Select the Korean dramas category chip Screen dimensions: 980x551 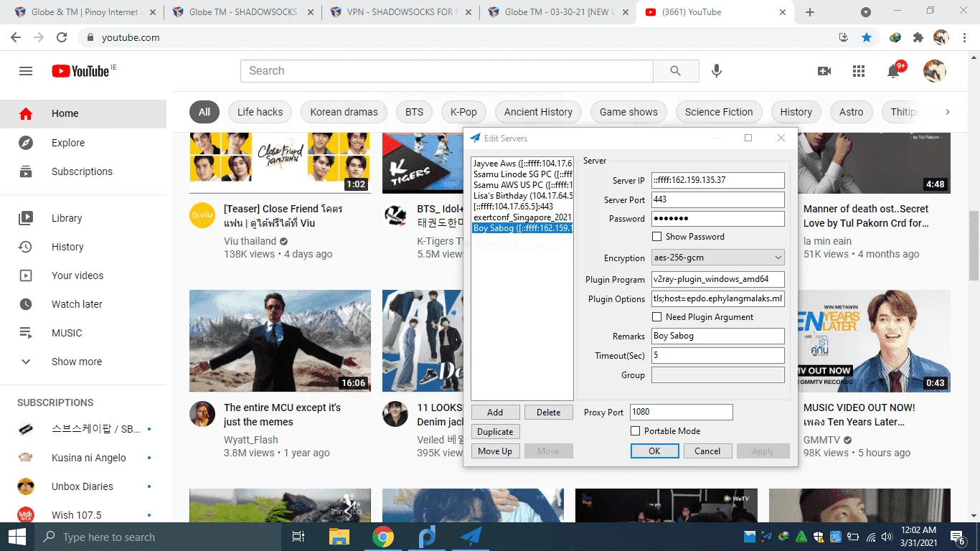click(x=344, y=112)
